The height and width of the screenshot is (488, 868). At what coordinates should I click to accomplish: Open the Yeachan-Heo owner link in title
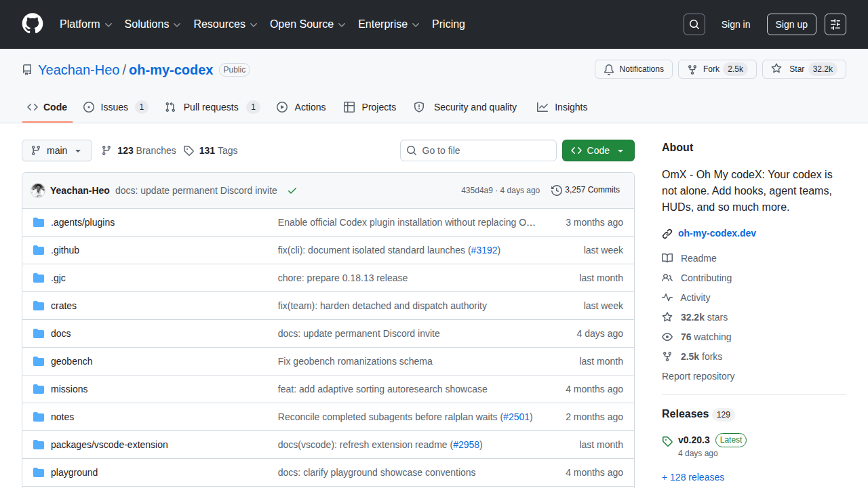[x=79, y=70]
